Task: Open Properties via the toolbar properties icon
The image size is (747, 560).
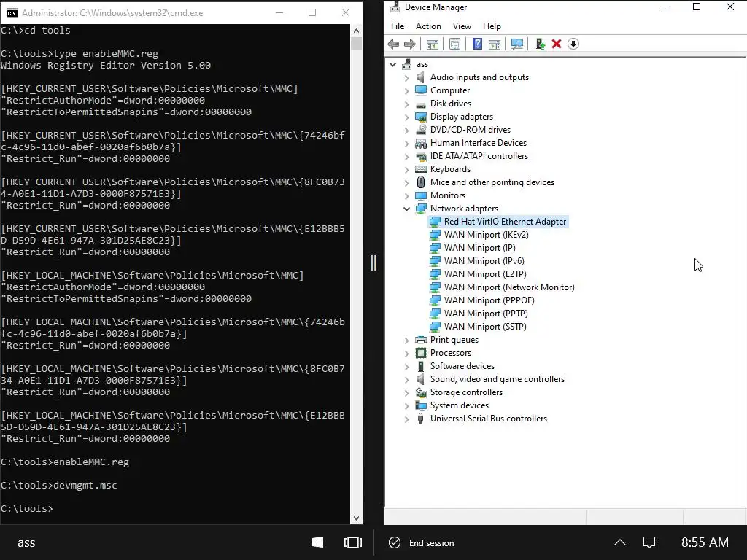Action: [x=455, y=44]
